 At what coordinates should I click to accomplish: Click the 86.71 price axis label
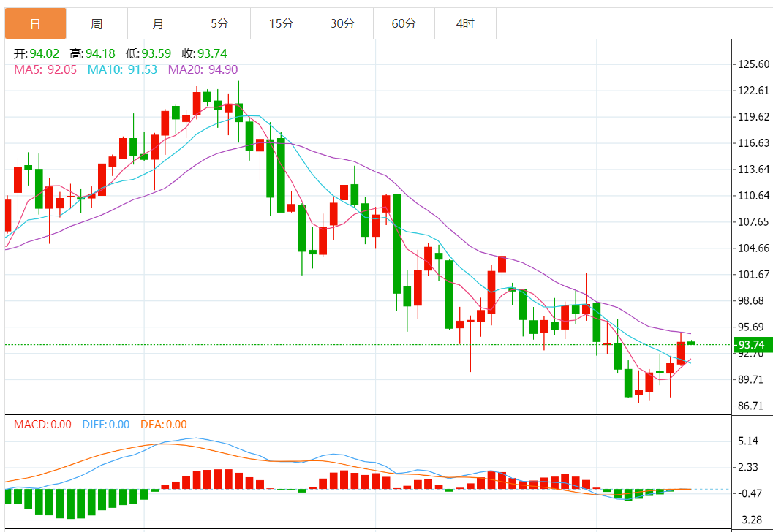(x=751, y=406)
